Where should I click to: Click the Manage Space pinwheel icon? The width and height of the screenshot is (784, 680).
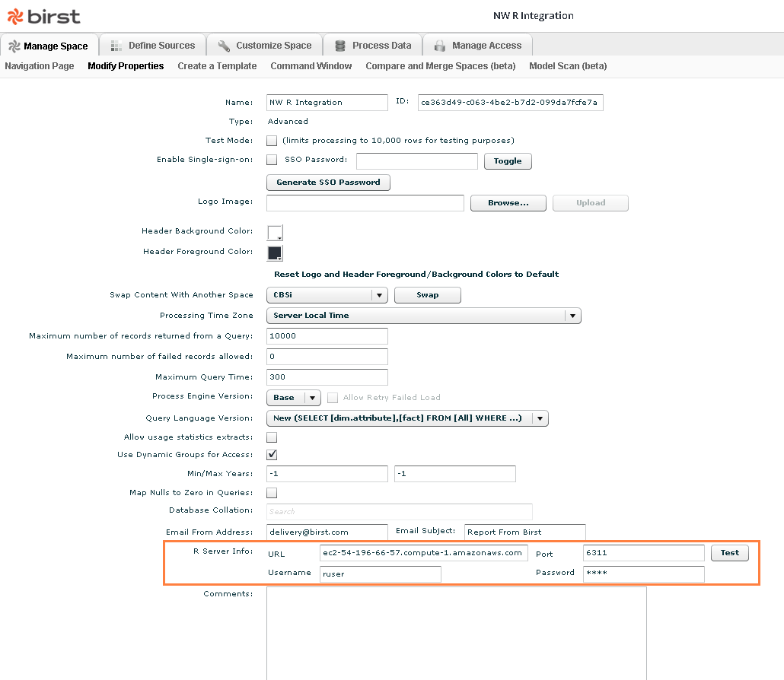tap(14, 46)
